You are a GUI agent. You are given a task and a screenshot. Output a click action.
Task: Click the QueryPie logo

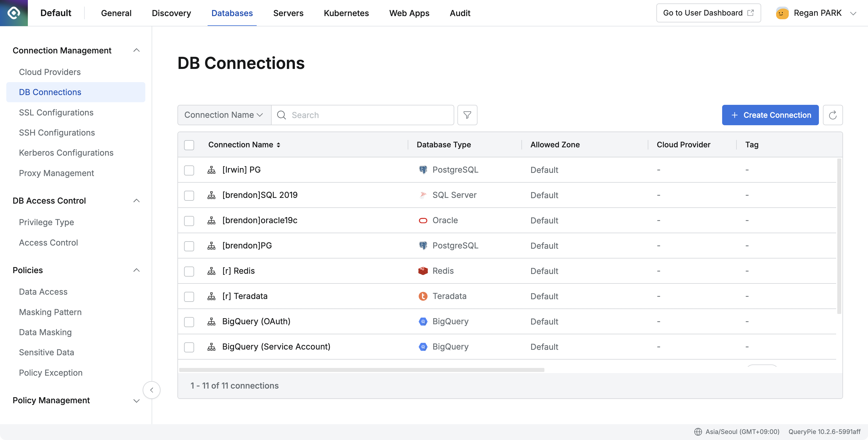click(x=14, y=13)
